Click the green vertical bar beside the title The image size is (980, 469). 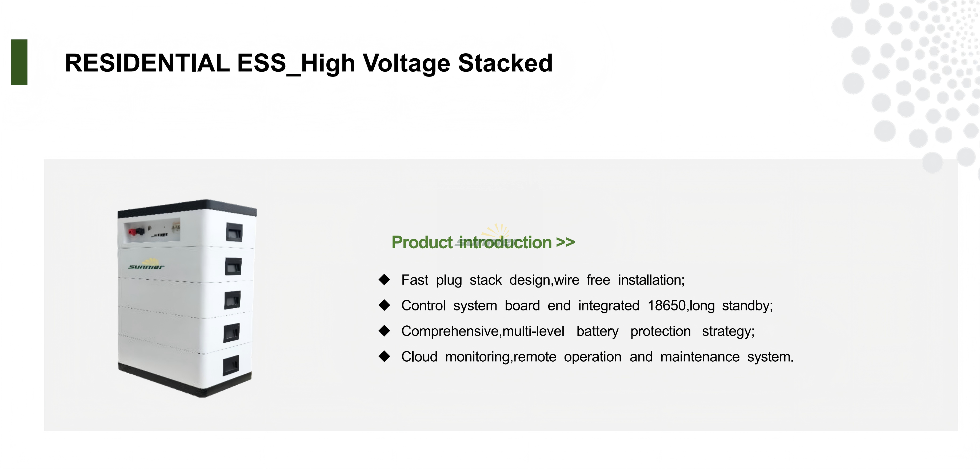tap(19, 62)
